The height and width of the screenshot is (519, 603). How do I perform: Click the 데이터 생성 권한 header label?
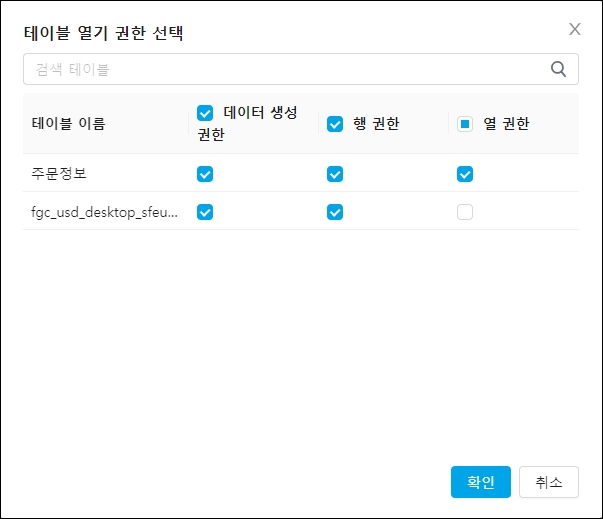[x=260, y=113]
